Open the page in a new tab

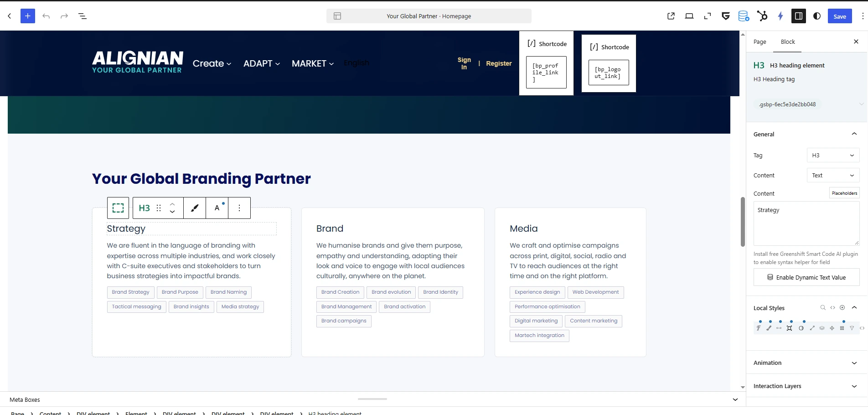tap(671, 16)
